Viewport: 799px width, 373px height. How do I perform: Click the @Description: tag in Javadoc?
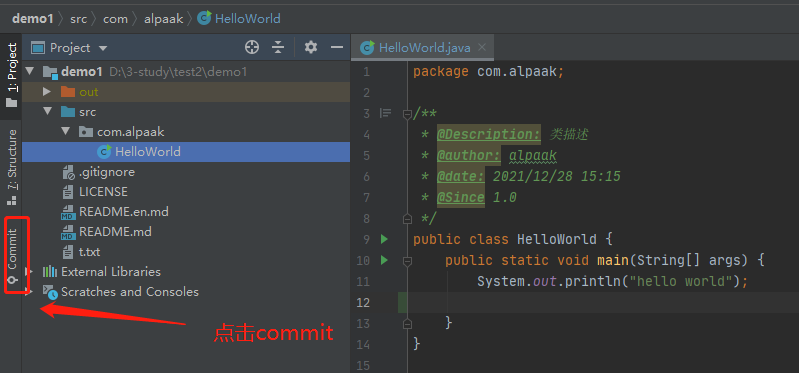(x=489, y=135)
